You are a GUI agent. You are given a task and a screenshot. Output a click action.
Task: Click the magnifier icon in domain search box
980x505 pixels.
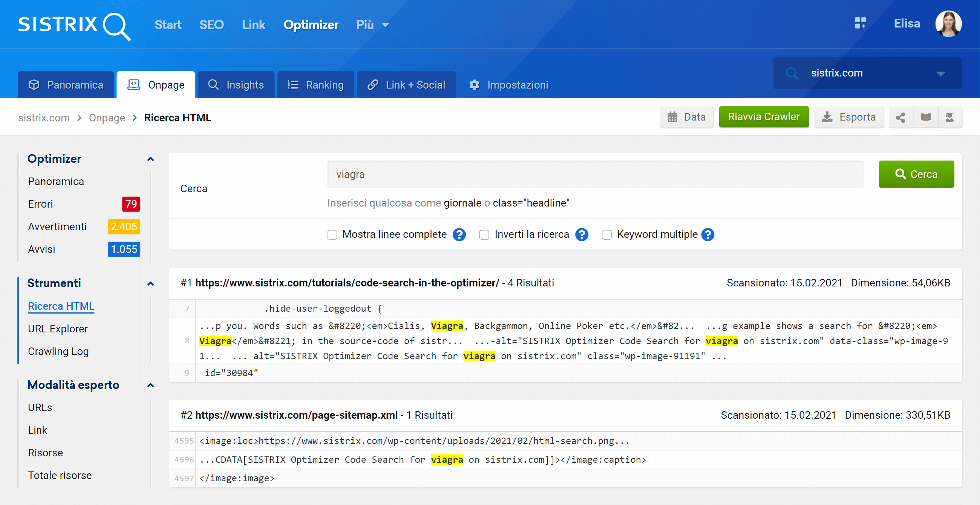pyautogui.click(x=792, y=73)
